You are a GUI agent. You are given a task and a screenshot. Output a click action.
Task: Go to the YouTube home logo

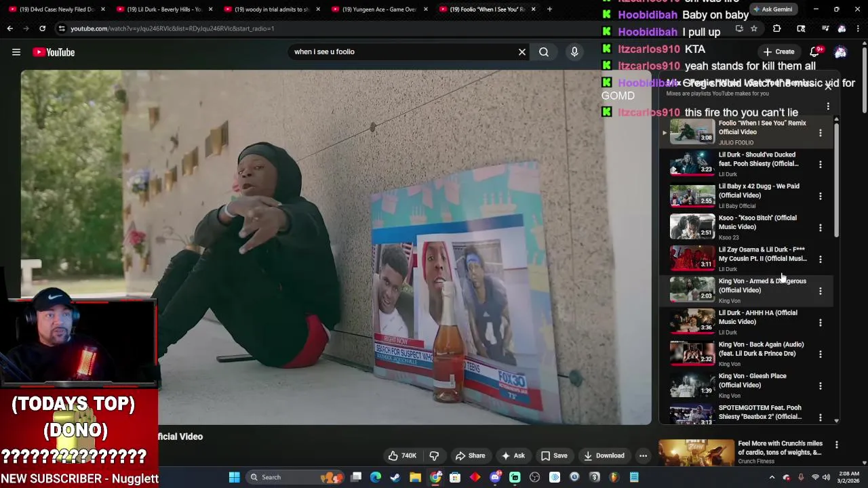[x=54, y=52]
